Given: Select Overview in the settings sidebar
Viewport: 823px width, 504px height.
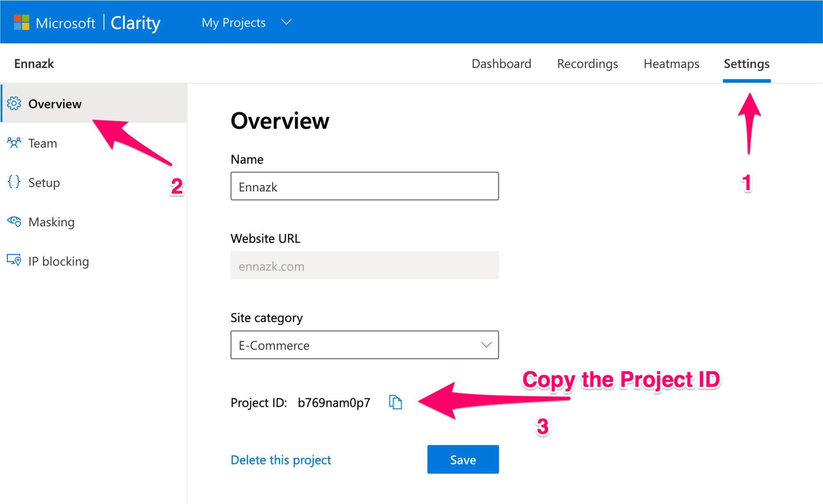Looking at the screenshot, I should (x=94, y=103).
